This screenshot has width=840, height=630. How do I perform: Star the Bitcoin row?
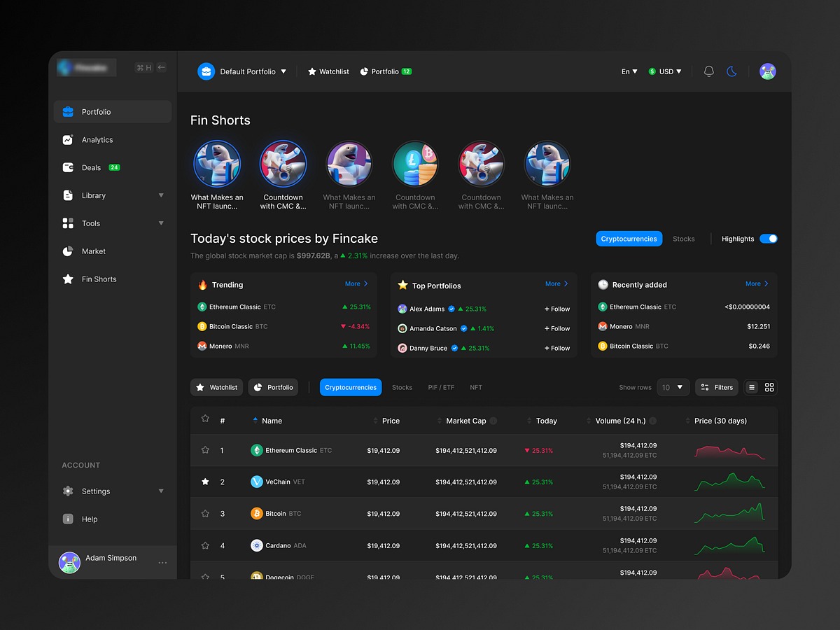click(205, 513)
